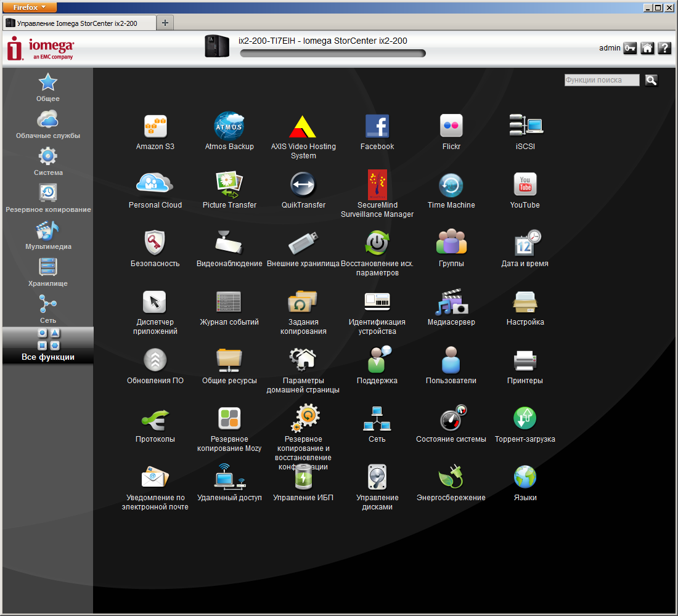The width and height of the screenshot is (678, 616).
Task: Open the Flickr feature
Action: click(x=451, y=126)
